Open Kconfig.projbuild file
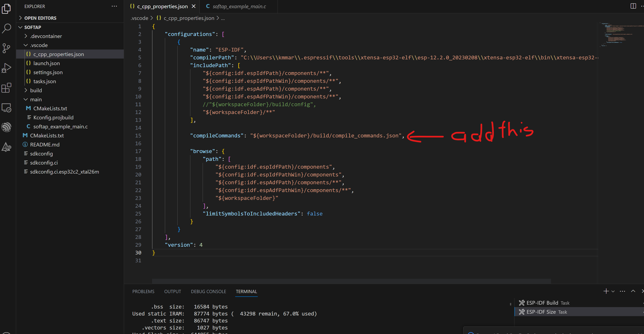 [x=70, y=117]
